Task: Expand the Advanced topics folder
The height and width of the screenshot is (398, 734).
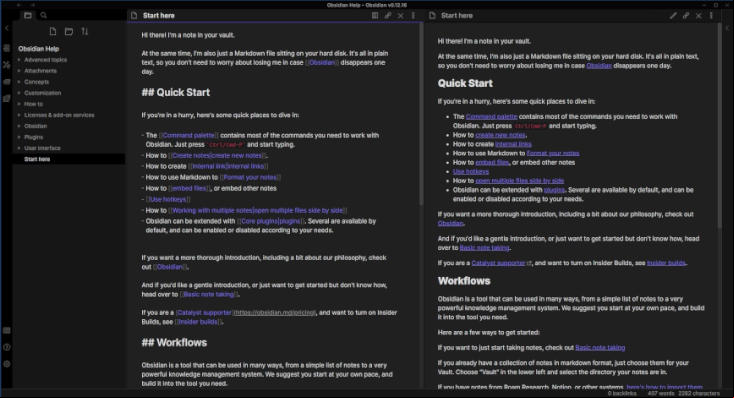Action: tap(45, 60)
